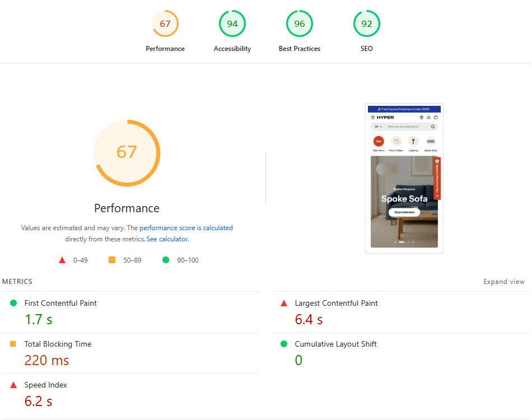
Task: Click the search magnifier icon in preview
Action: tap(433, 127)
